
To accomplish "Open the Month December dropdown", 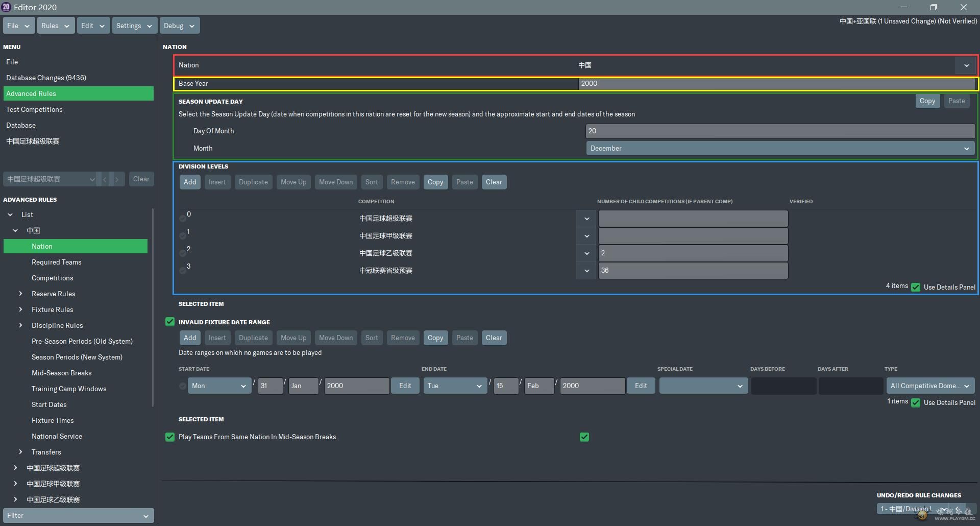I will (x=780, y=149).
